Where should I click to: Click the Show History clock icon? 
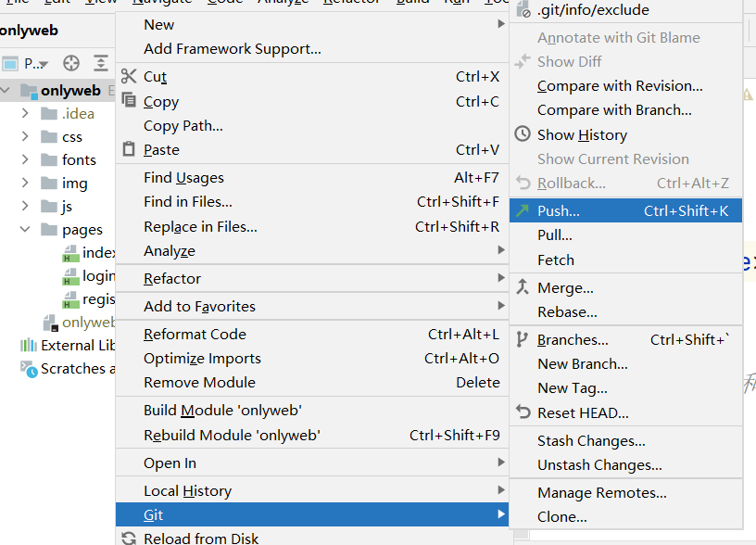point(523,134)
